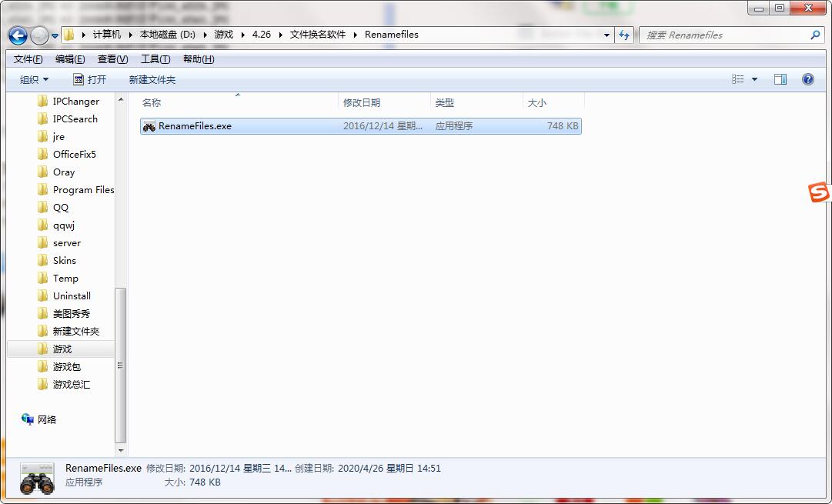The width and height of the screenshot is (832, 504).
Task: Click 4.26 in the address breadcrumb
Action: click(261, 35)
